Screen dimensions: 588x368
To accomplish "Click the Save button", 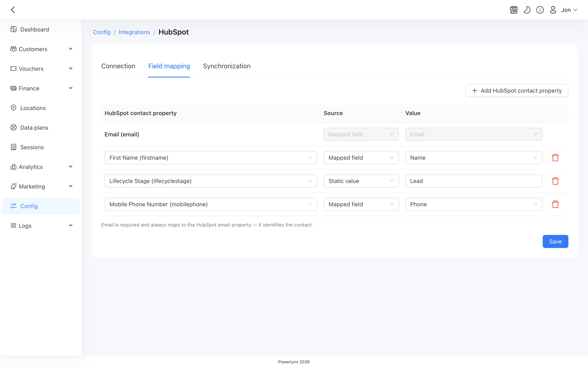I will 555,241.
